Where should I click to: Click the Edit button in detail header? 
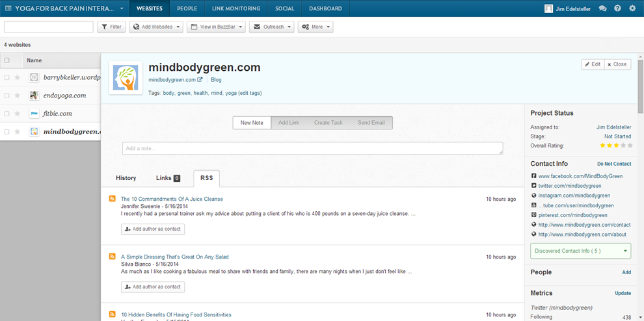click(x=593, y=64)
